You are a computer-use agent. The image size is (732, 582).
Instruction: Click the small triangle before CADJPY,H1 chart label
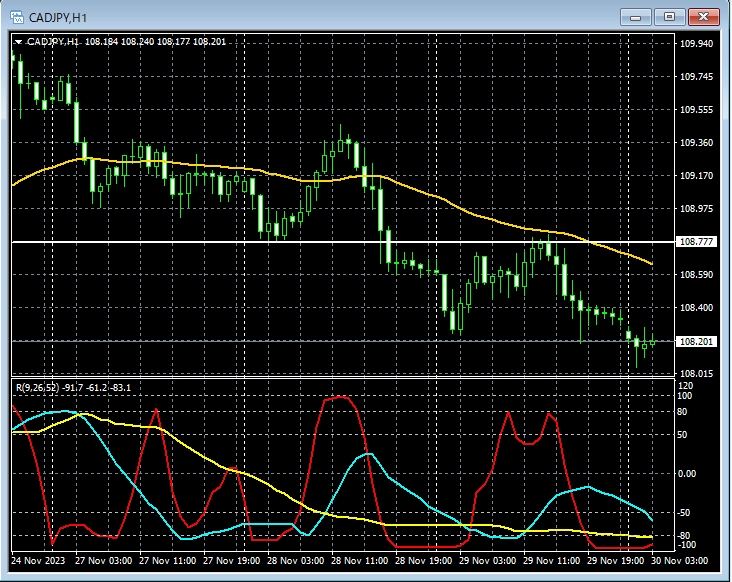[18, 42]
